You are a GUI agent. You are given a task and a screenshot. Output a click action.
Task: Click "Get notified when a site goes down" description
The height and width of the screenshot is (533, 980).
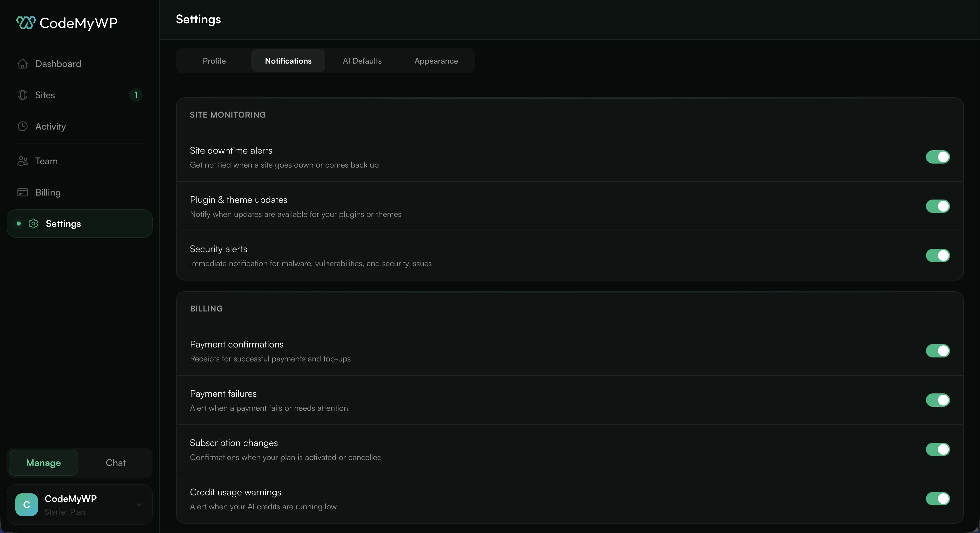tap(284, 165)
